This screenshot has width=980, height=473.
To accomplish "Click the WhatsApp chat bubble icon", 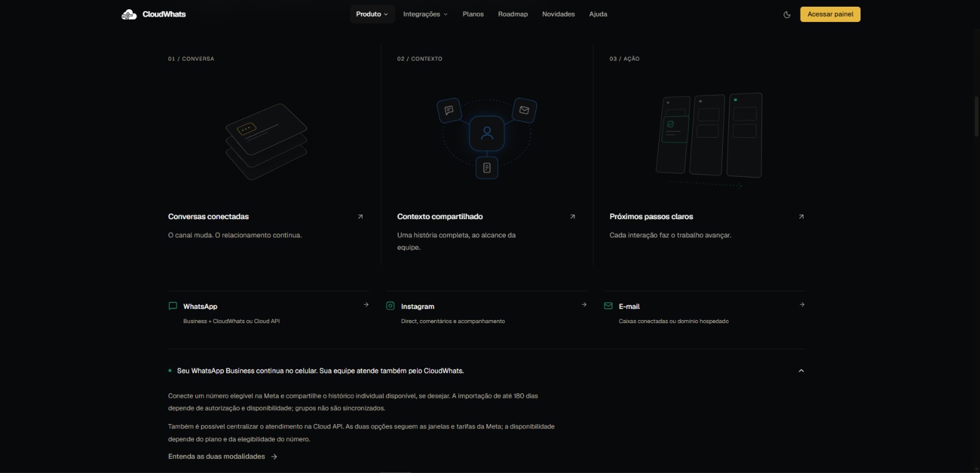I will pyautogui.click(x=173, y=306).
